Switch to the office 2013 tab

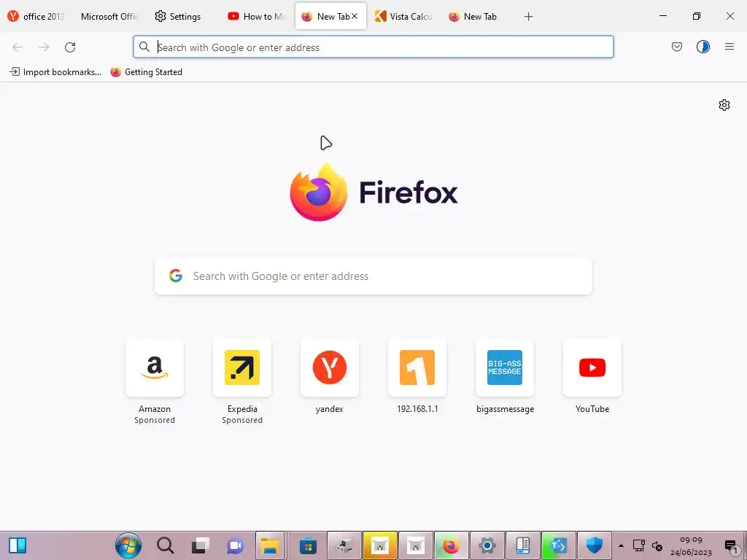tap(36, 17)
